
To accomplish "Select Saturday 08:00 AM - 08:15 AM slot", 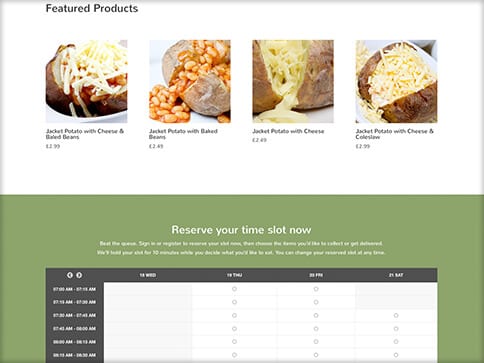I will coord(396,342).
